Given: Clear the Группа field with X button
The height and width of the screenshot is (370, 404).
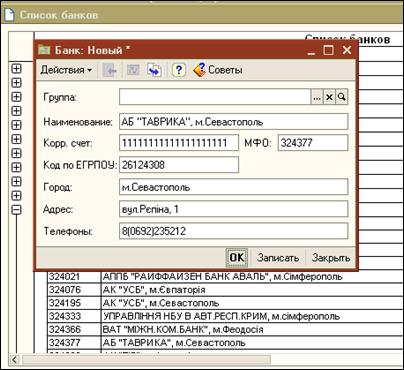Looking at the screenshot, I should click(x=329, y=97).
